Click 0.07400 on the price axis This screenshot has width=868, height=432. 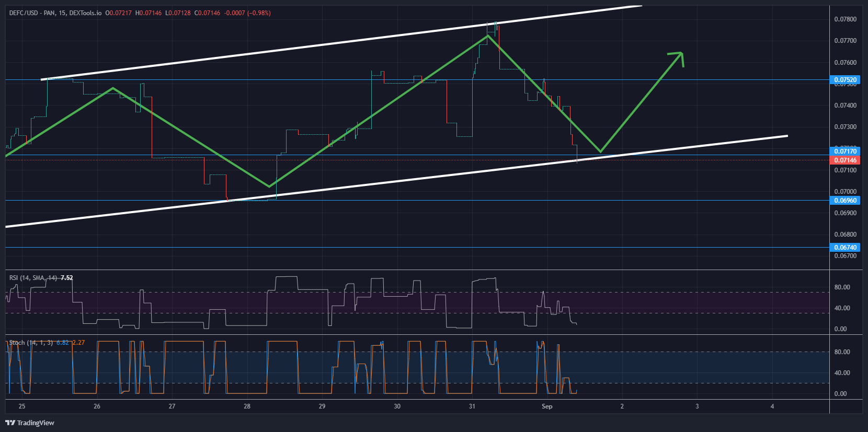coord(846,106)
